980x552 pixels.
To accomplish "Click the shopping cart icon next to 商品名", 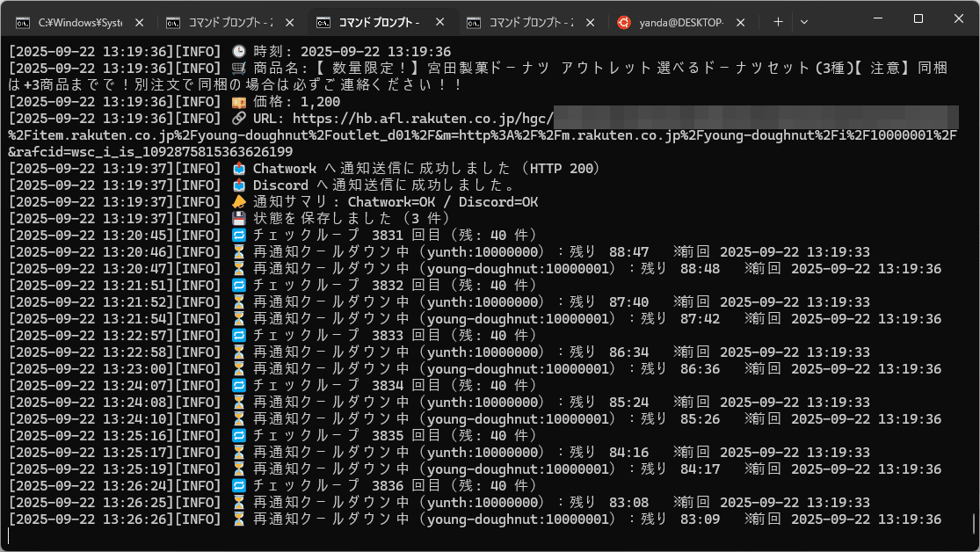I will point(238,68).
